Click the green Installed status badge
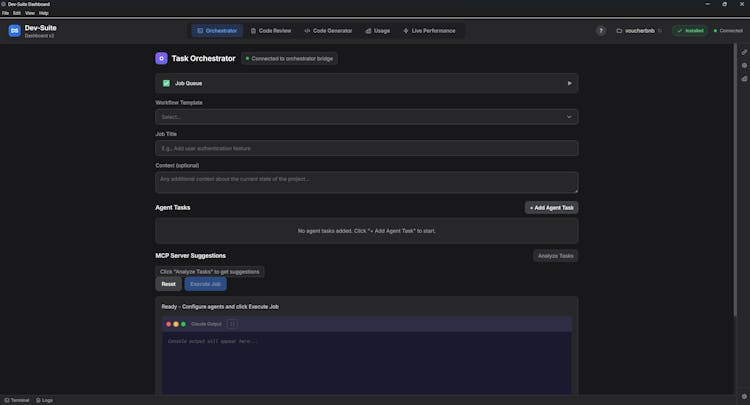 (690, 31)
